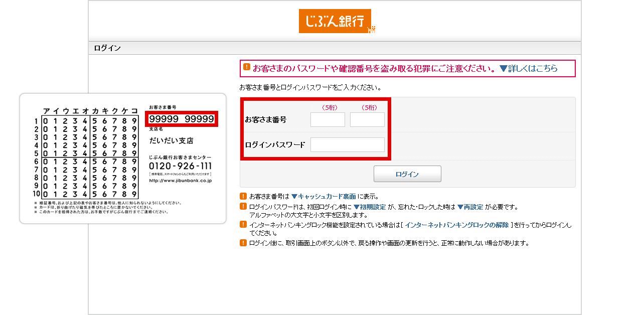The image size is (644, 315).
Task: Click the warning icon in the crime alert banner
Action: [247, 67]
